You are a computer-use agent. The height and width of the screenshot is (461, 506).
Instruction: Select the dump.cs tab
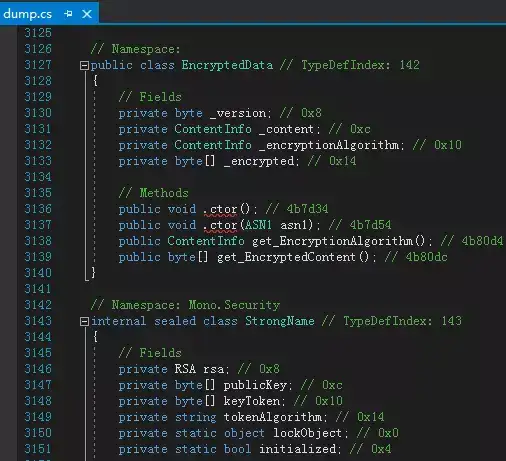pos(28,14)
